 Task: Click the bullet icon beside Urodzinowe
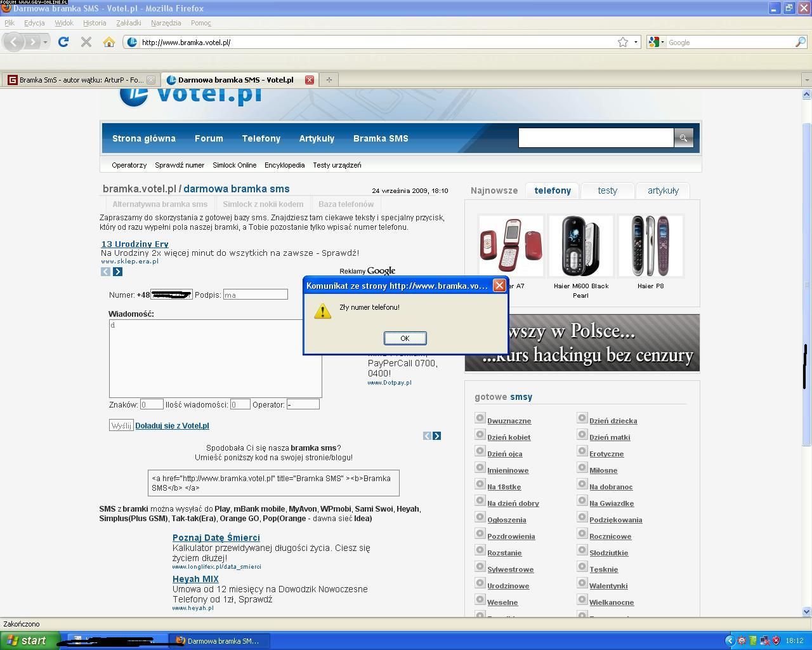point(480,583)
